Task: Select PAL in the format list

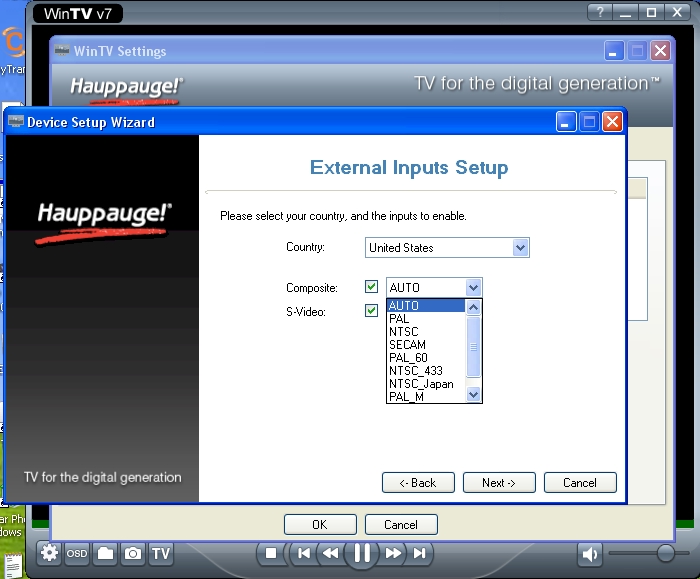Action: (426, 319)
